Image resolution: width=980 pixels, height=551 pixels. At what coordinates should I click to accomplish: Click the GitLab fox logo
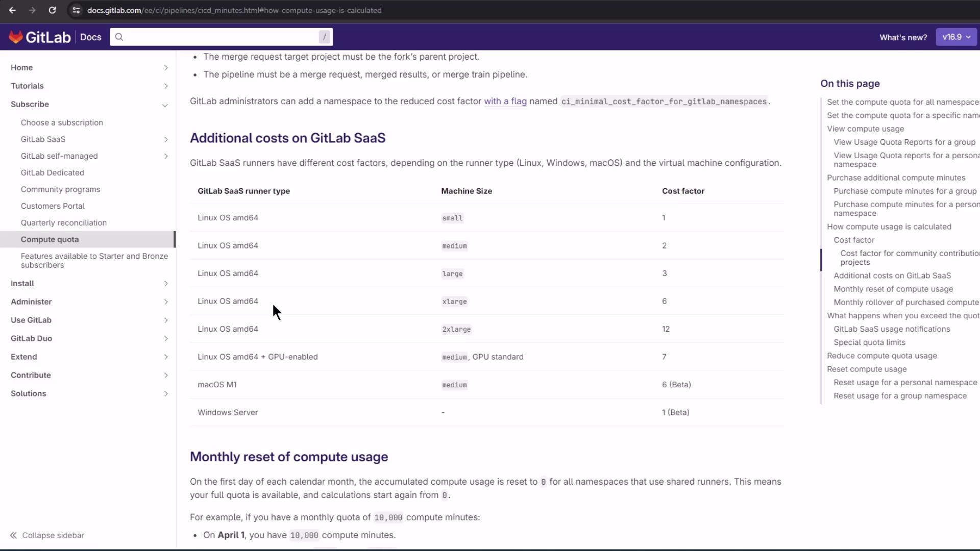[x=16, y=37]
